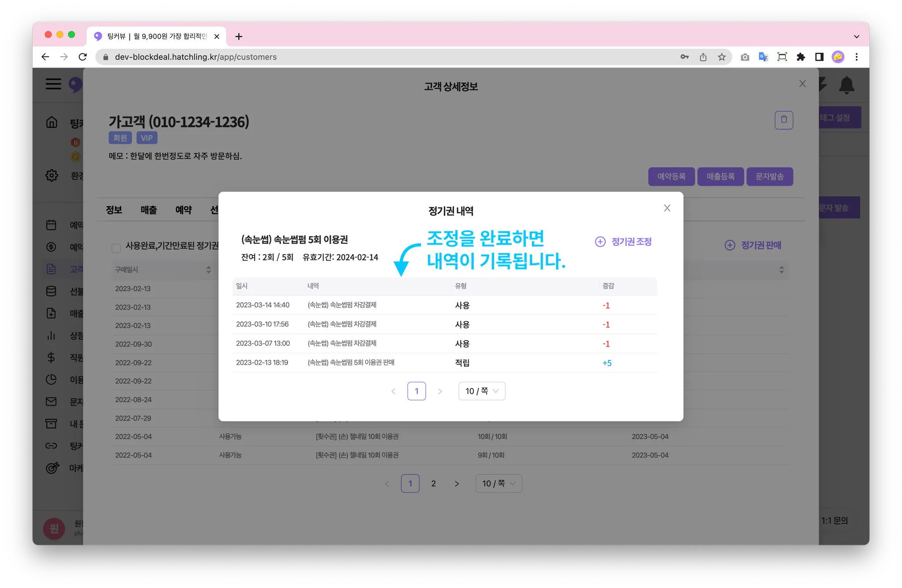Click the calendar icon in sidebar

pos(51,225)
